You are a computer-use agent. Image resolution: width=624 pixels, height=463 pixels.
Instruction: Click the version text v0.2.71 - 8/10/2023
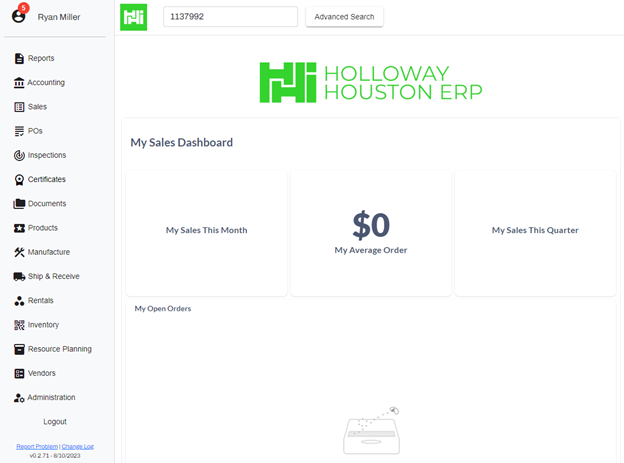tap(55, 456)
